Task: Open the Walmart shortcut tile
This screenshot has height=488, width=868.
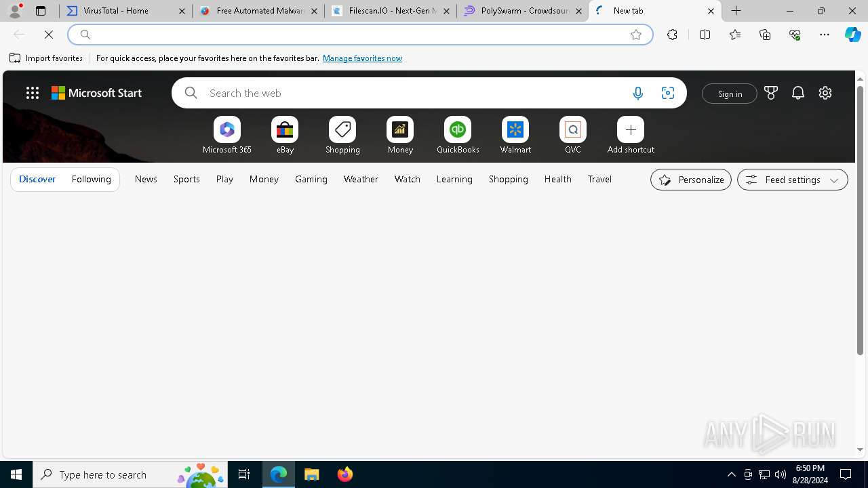Action: (515, 136)
